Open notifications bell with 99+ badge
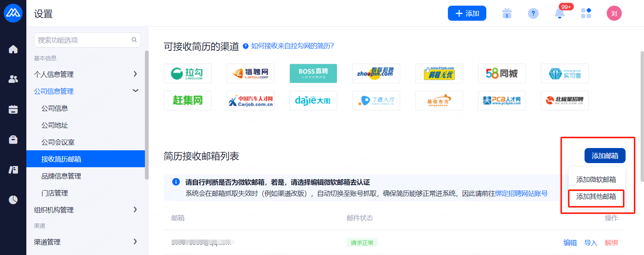The height and width of the screenshot is (255, 644). pos(560,14)
